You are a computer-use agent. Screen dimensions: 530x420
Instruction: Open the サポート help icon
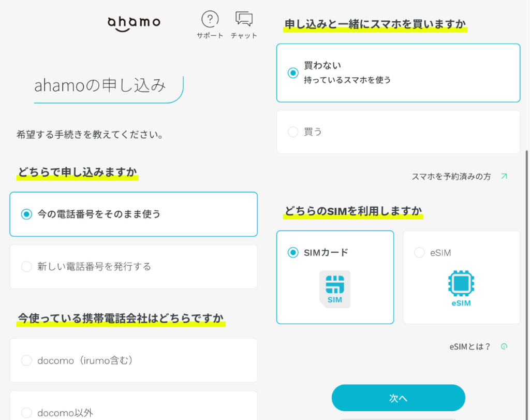tap(210, 25)
